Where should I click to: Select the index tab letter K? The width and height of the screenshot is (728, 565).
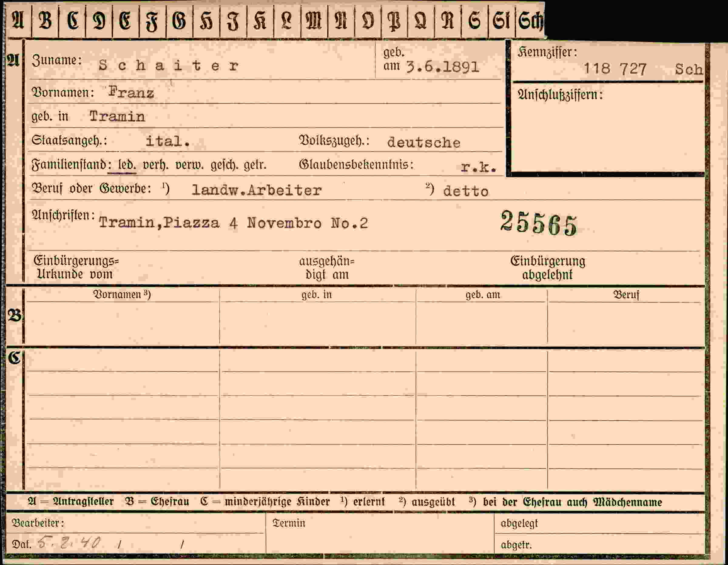(x=260, y=20)
